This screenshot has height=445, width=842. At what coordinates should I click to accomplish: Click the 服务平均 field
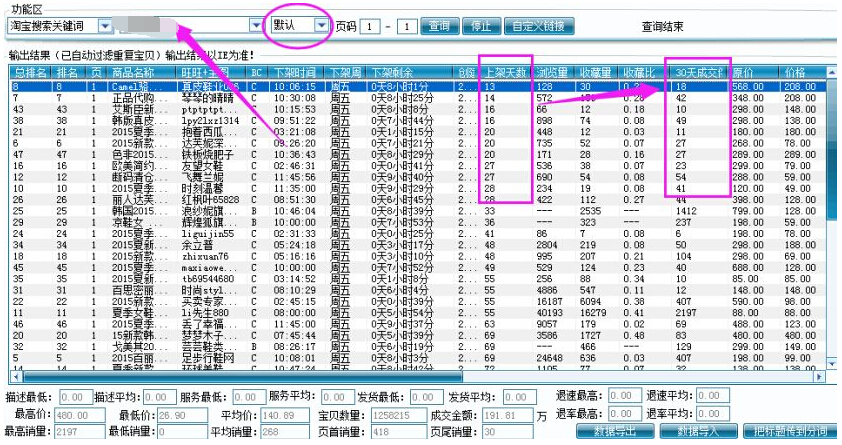(x=337, y=397)
